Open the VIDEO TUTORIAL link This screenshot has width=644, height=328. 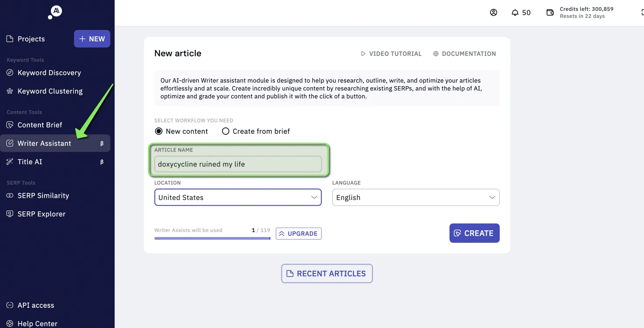[x=391, y=54]
